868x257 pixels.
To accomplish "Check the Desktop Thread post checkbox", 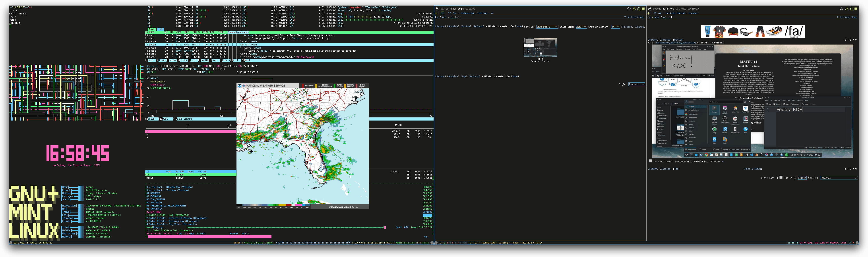I will (x=650, y=161).
